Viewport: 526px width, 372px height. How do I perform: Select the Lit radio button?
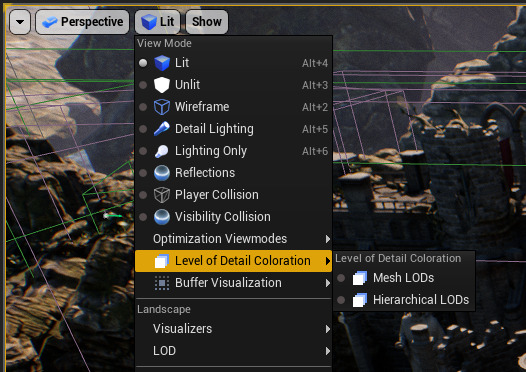coord(143,63)
